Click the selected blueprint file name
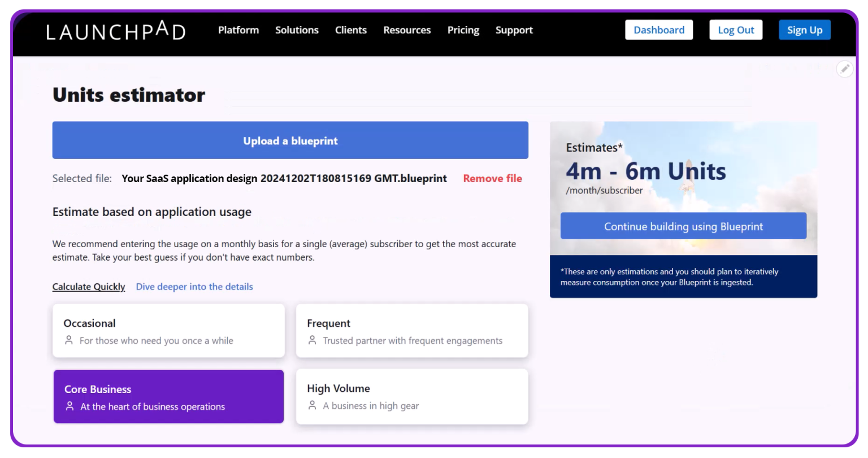Viewport: 868px width, 458px height. 284,178
